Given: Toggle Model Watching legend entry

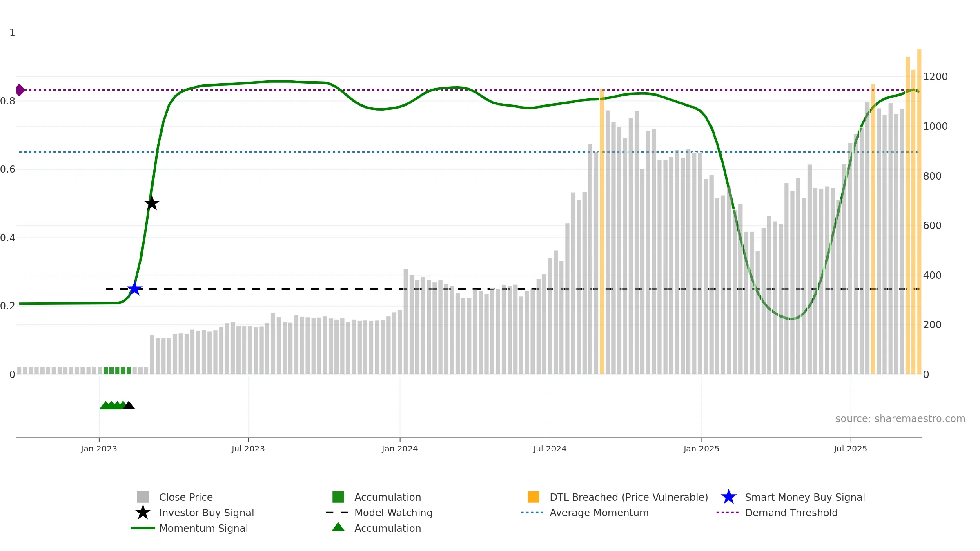Looking at the screenshot, I should (393, 513).
